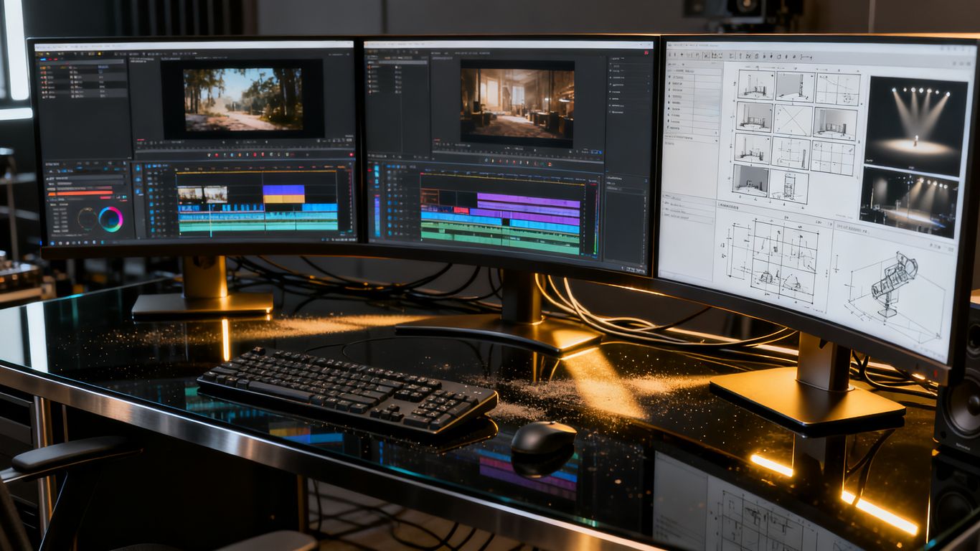Select the second forest clip thumbnail in left timeline

point(215,194)
